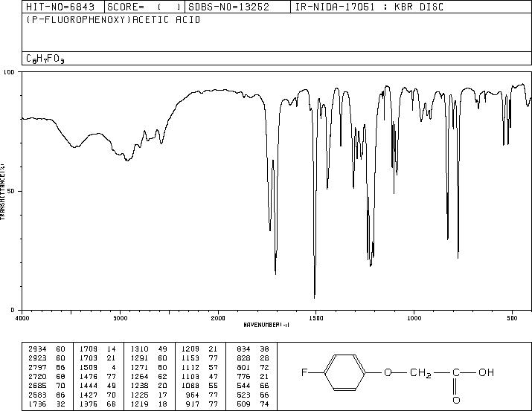532x411 pixels.
Task: Select the (P-FLUOROPHENOXY)ACETIC ACID compound name
Action: pos(113,20)
